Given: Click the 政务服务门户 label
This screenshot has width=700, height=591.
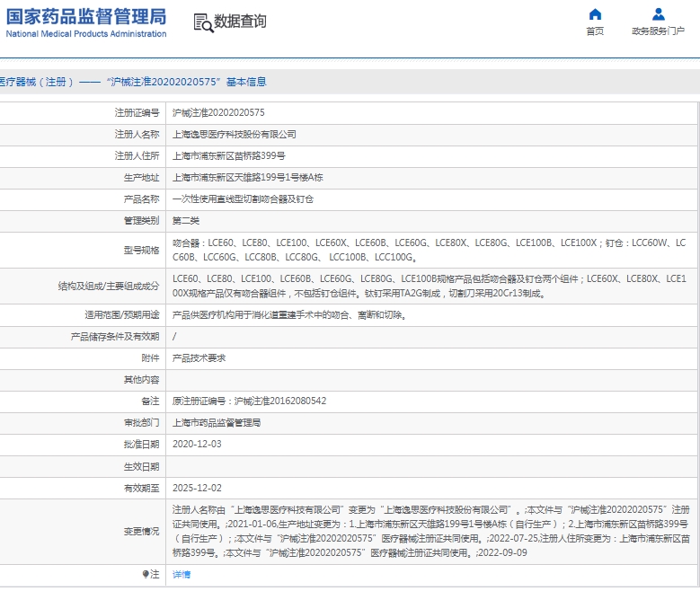Looking at the screenshot, I should [x=658, y=31].
